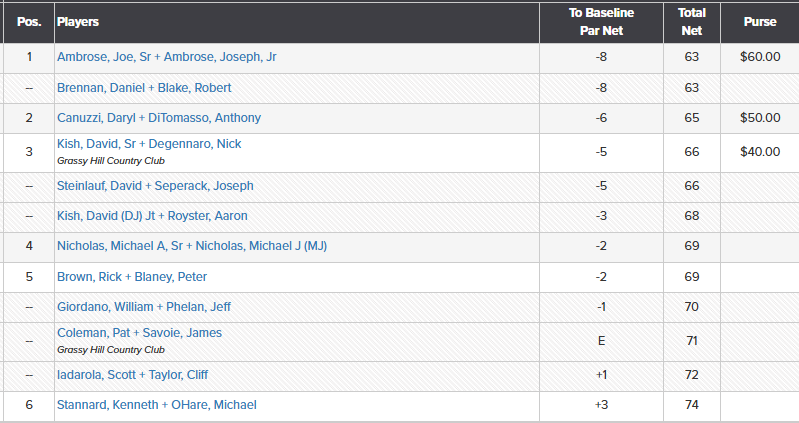Select the $40.00 purse cell

[x=760, y=151]
